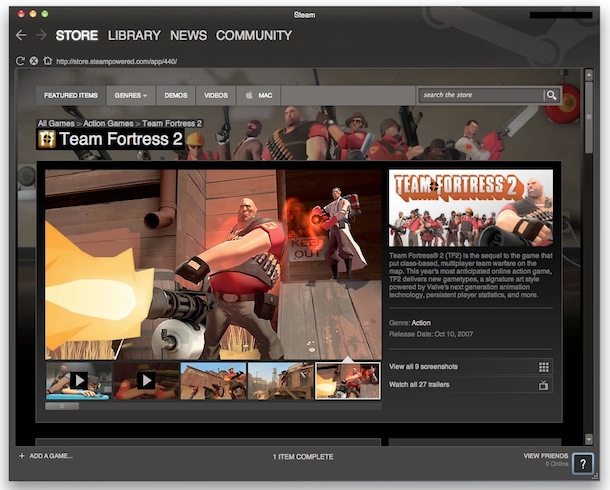Image resolution: width=610 pixels, height=490 pixels.
Task: Go forward with the right arrow
Action: tap(41, 35)
